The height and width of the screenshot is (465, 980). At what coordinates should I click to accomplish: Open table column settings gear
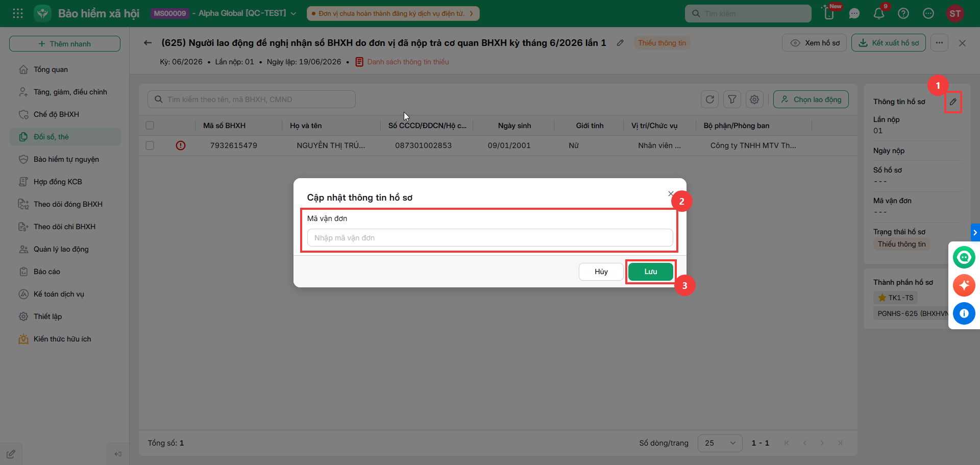(754, 100)
